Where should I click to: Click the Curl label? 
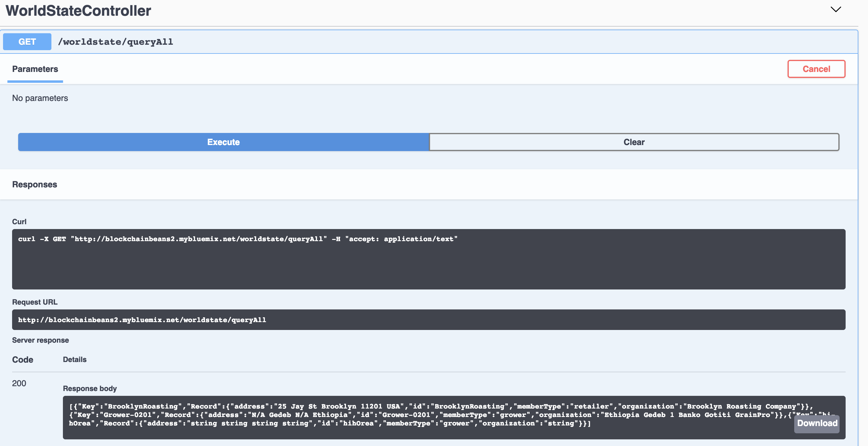[19, 221]
